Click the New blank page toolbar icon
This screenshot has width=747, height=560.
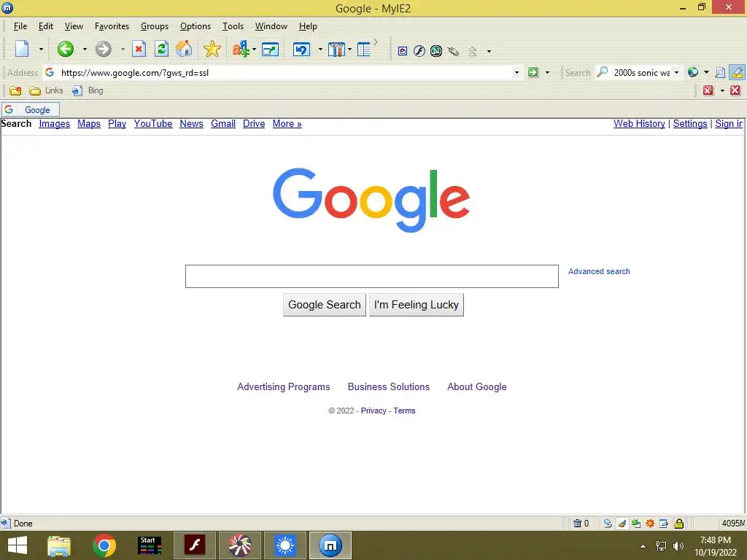(x=22, y=49)
